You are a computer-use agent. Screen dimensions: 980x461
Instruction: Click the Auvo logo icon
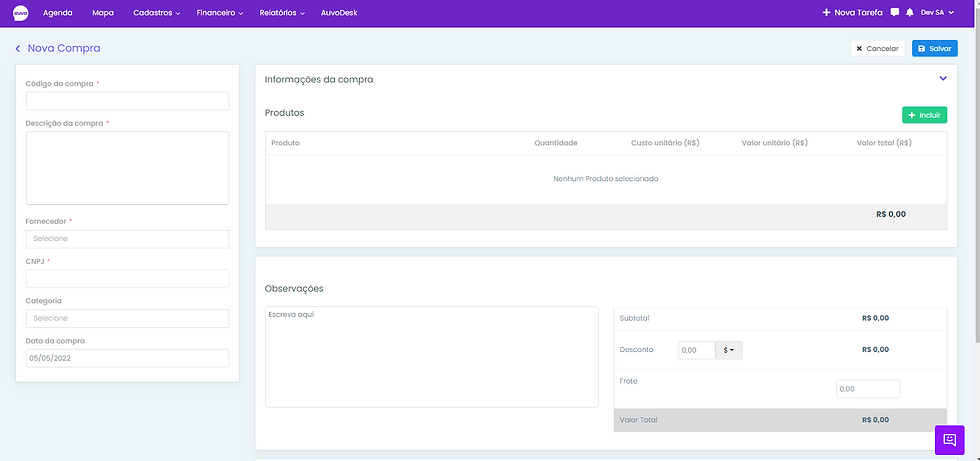pos(21,12)
